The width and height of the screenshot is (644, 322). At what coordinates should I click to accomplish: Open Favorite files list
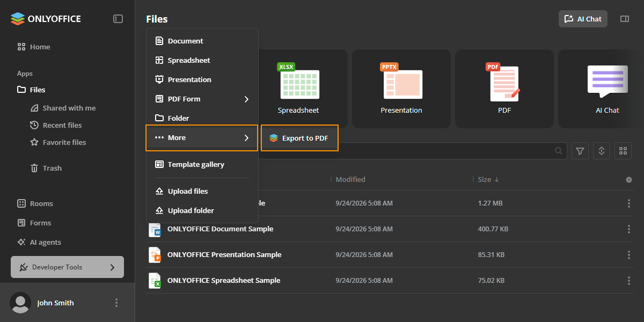coord(58,142)
